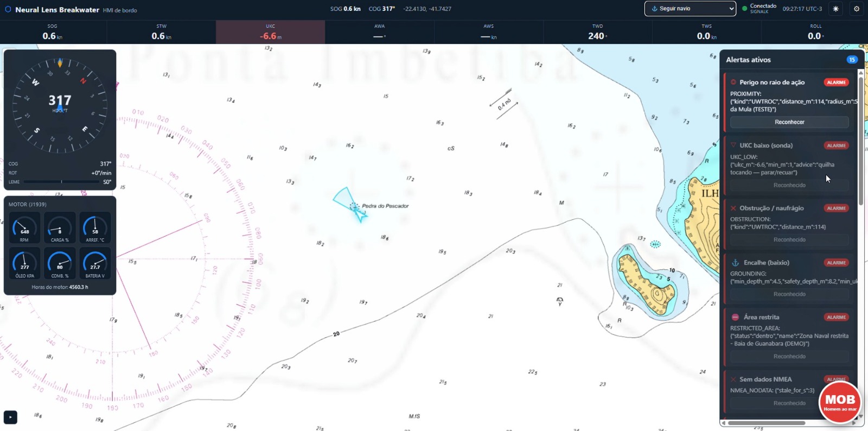Image resolution: width=868 pixels, height=431 pixels.
Task: Click the MOTOR (J1939) panel title
Action: (x=28, y=205)
